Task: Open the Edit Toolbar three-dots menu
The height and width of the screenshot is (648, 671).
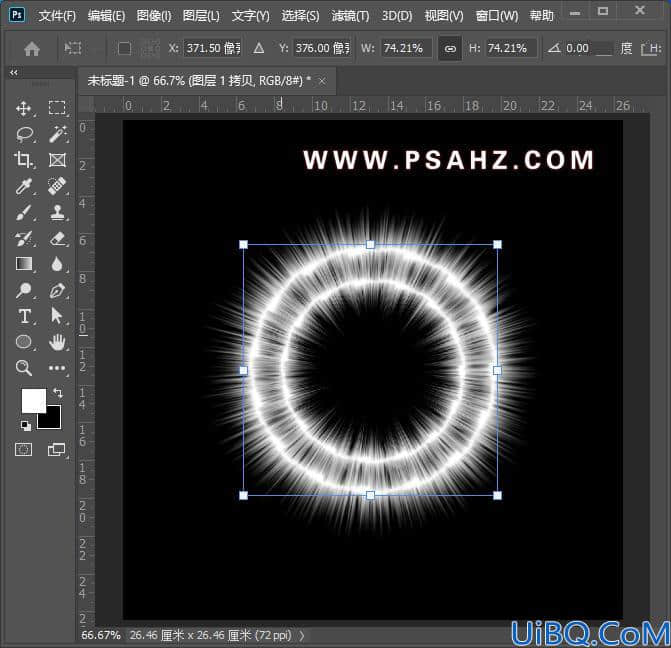Action: 57,368
